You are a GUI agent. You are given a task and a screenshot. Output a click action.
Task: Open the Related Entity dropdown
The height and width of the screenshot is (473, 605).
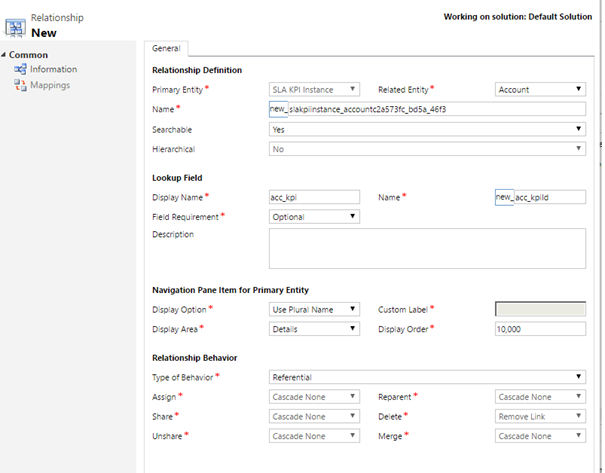540,89
